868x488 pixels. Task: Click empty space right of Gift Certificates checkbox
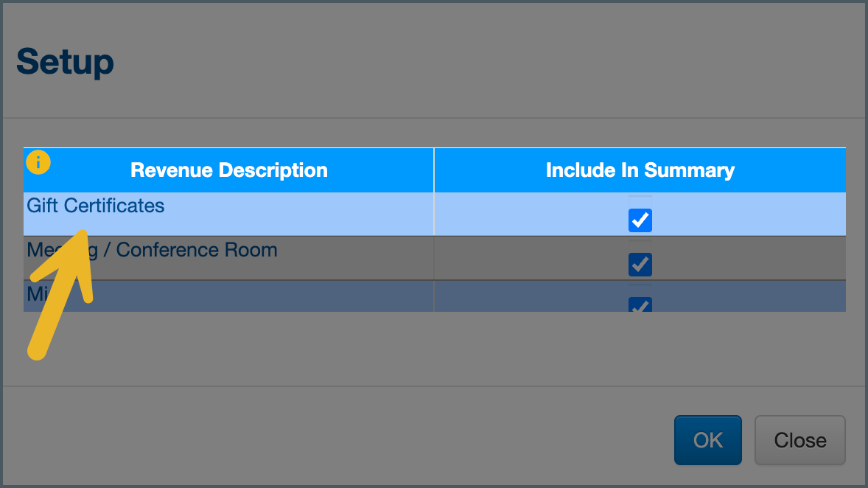tap(752, 215)
